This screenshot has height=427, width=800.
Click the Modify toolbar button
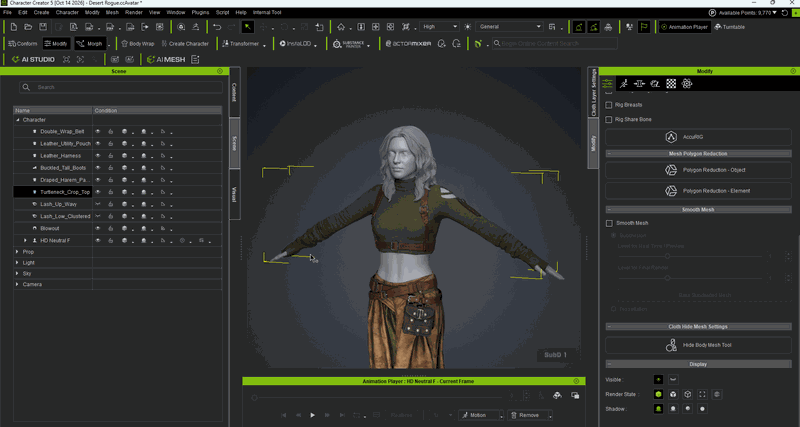point(56,44)
